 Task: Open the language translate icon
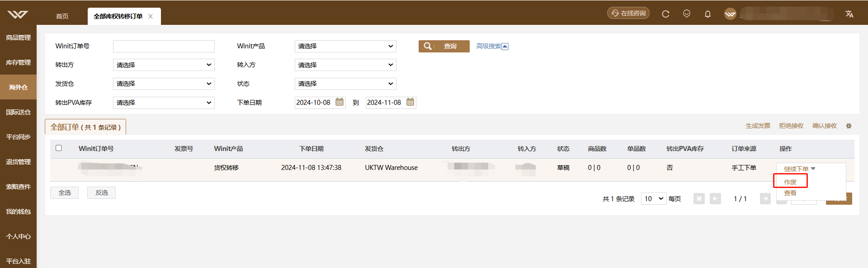(849, 14)
